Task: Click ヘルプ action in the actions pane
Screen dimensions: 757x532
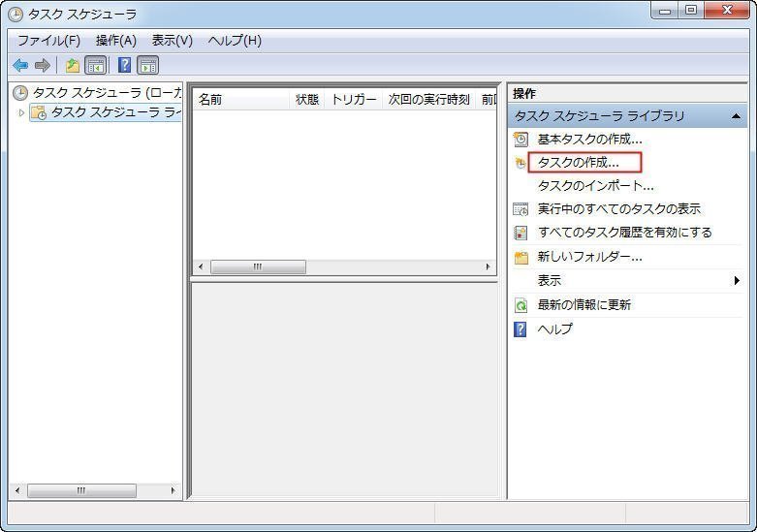Action: (554, 329)
